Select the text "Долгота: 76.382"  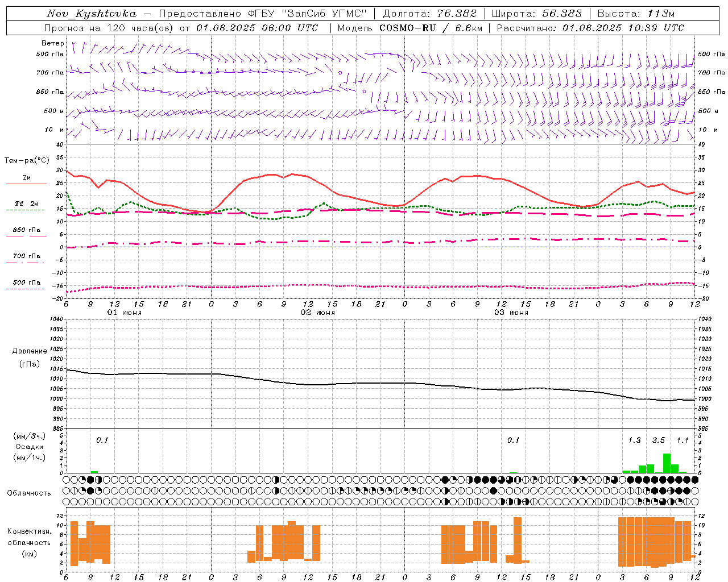[x=429, y=14]
